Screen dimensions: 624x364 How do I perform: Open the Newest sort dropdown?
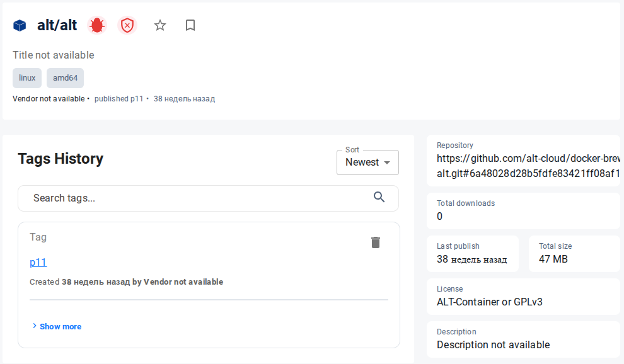[367, 162]
